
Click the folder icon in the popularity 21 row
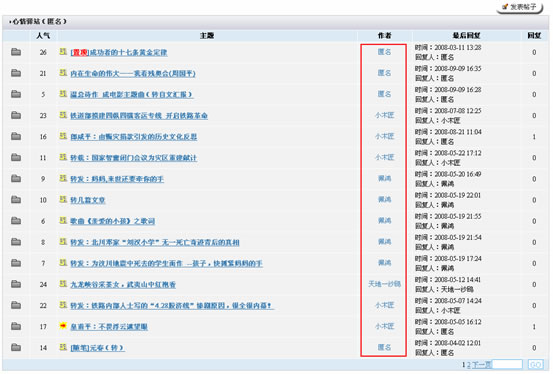(x=16, y=73)
